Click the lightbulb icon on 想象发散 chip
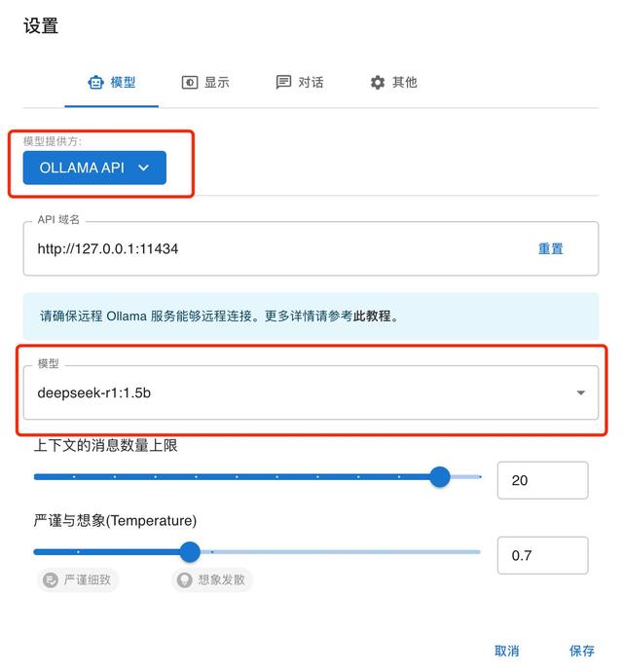623x672 pixels. pyautogui.click(x=183, y=580)
